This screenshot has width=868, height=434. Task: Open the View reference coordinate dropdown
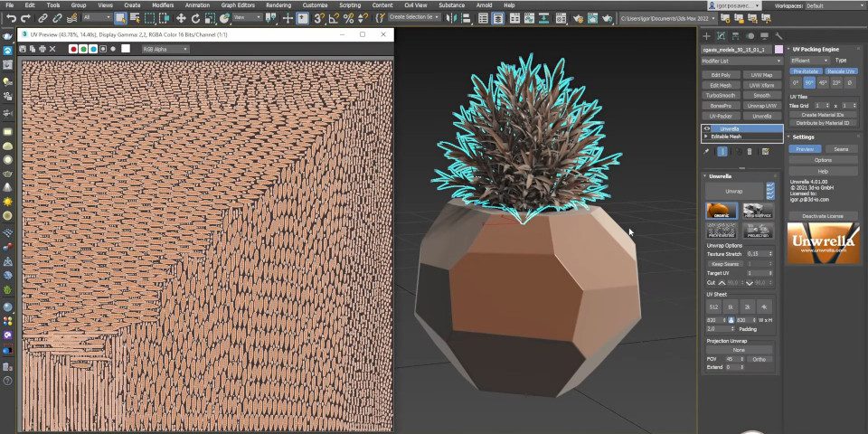(x=247, y=18)
